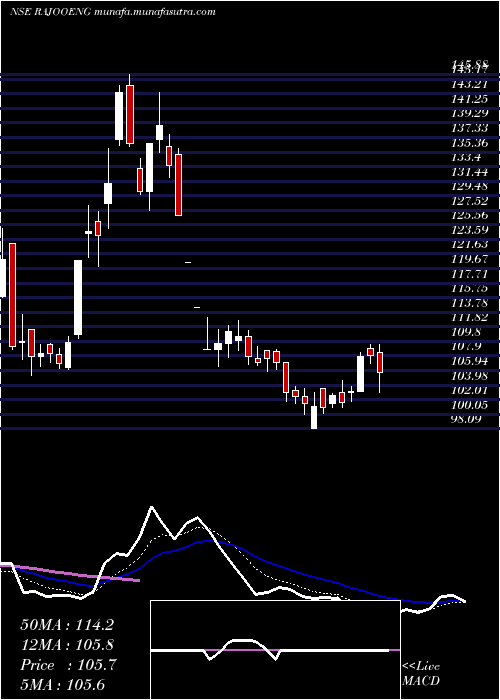This screenshot has height=700, width=500.
Task: Click the 139.29 price axis label
Action: (x=469, y=114)
